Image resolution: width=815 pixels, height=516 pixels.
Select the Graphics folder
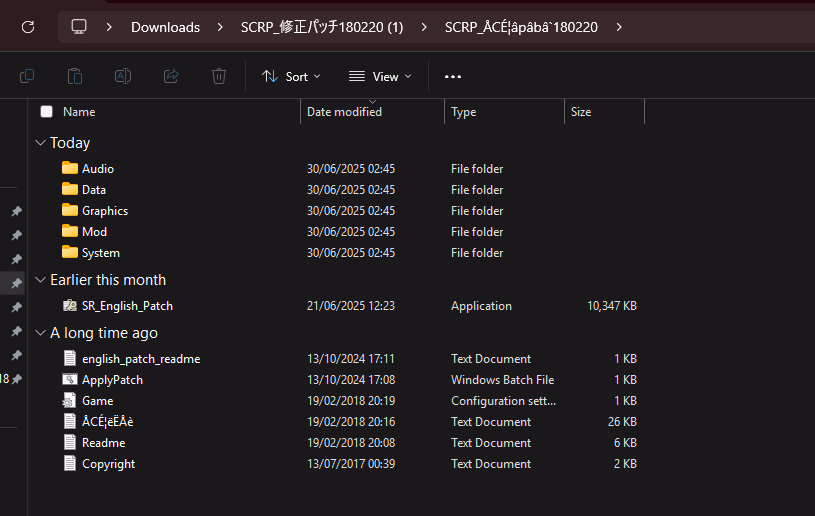[x=104, y=211]
